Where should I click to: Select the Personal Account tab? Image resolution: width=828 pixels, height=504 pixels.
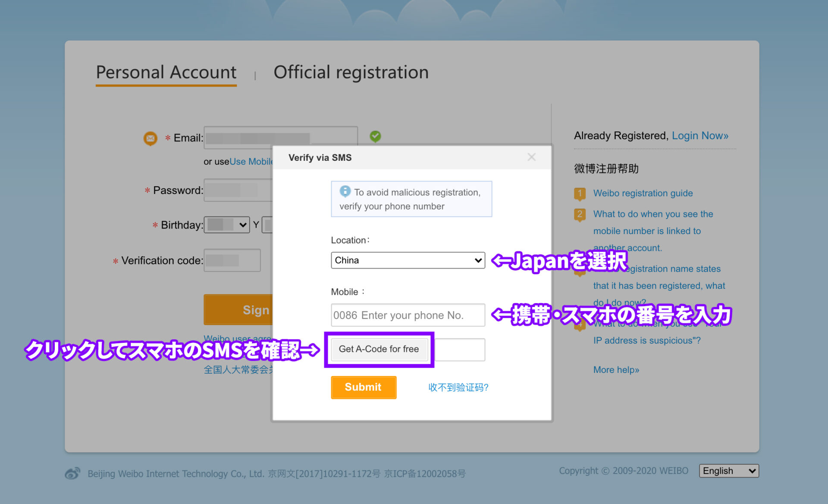coord(166,72)
